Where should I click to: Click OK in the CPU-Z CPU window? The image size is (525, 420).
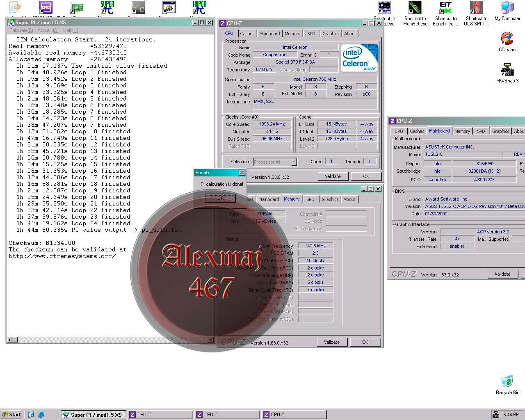pos(366,176)
